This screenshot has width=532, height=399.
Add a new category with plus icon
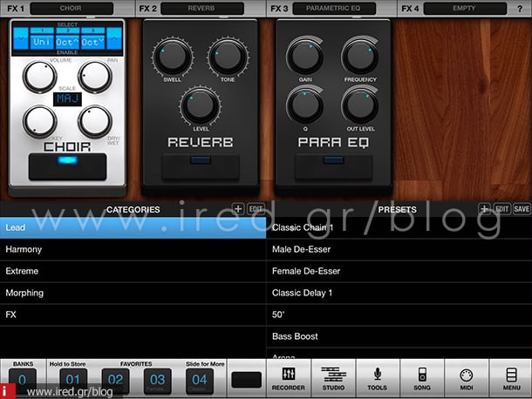(x=238, y=209)
